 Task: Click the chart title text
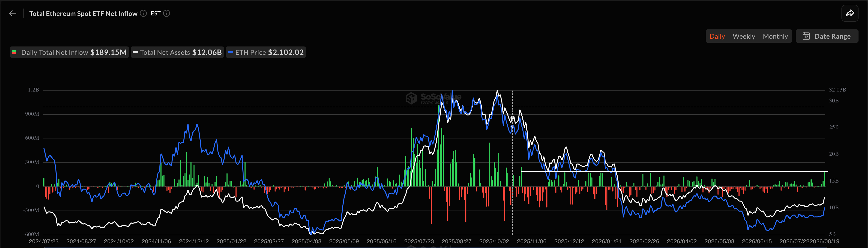(x=83, y=14)
